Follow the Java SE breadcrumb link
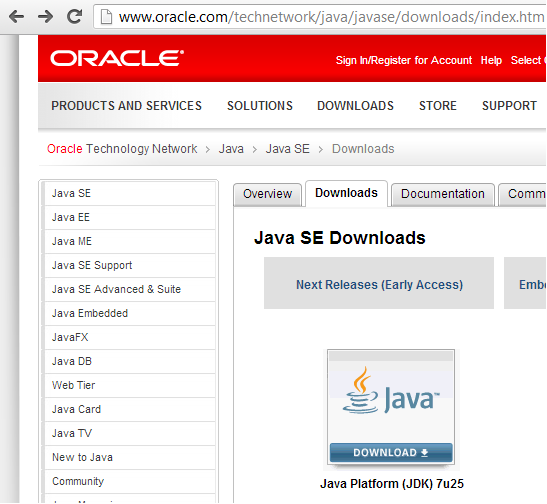 coord(287,149)
